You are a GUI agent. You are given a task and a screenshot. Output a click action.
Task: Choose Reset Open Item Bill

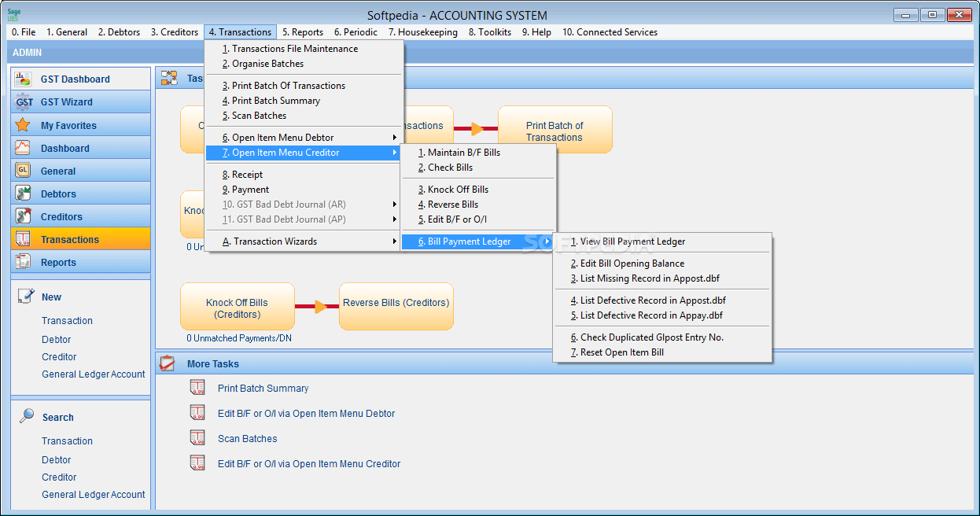click(x=663, y=352)
